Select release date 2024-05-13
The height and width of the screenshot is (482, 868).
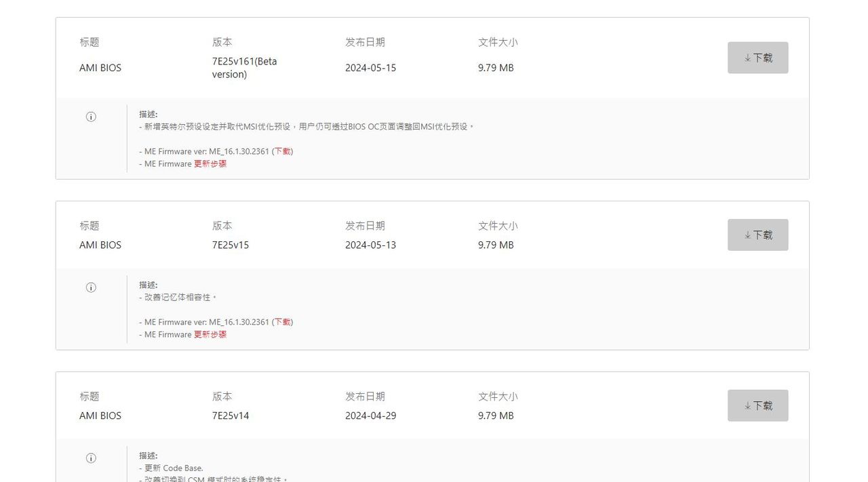click(370, 245)
